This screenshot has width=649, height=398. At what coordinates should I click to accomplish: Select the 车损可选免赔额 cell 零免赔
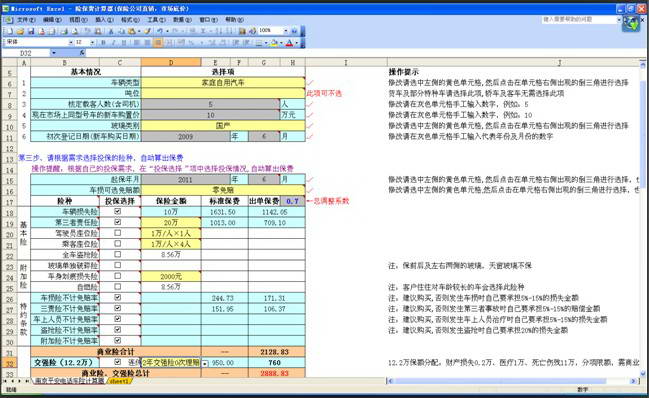pyautogui.click(x=223, y=190)
